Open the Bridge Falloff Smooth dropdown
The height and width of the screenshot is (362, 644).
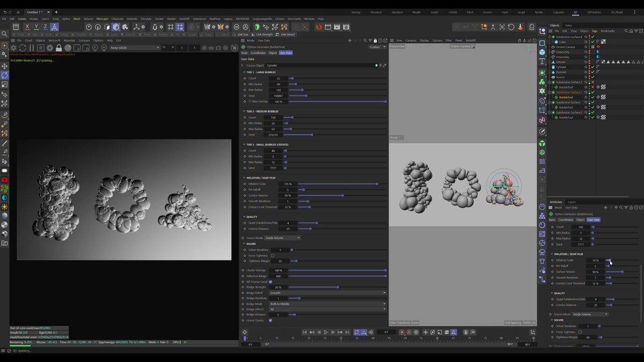point(327,293)
